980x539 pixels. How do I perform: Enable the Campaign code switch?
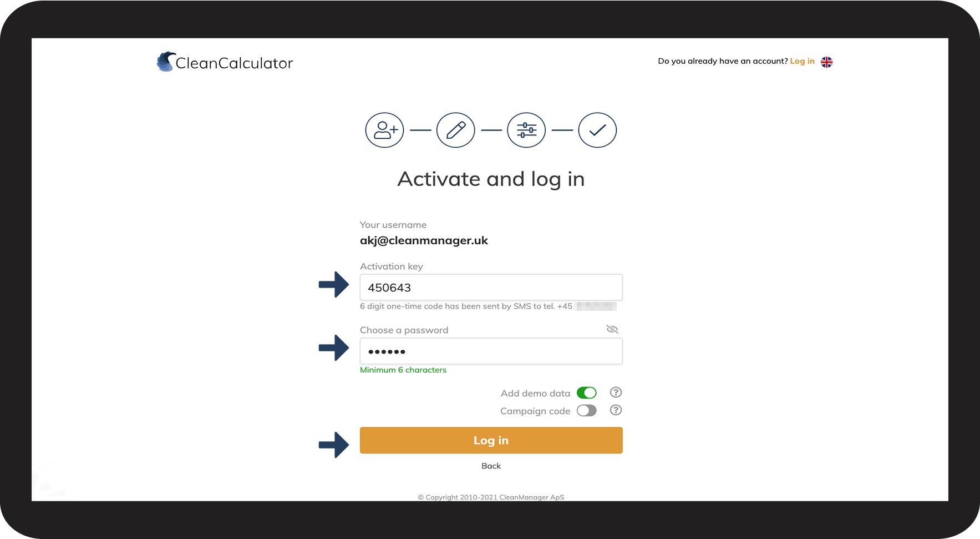pos(587,411)
